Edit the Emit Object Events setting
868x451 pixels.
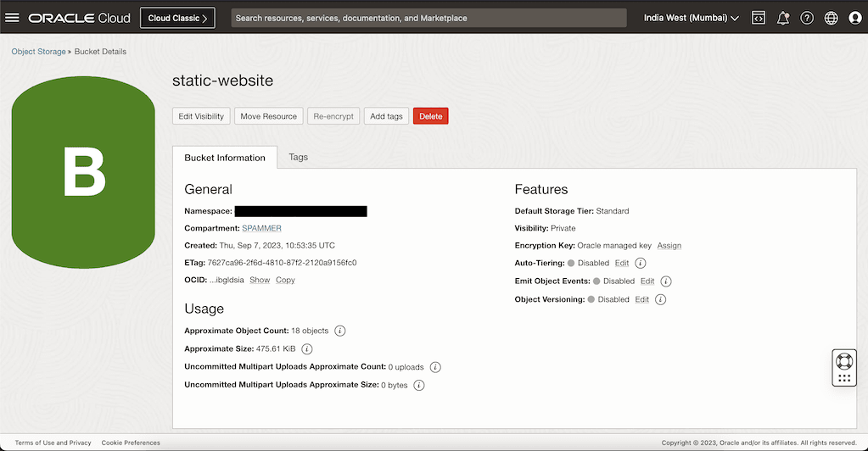(647, 281)
